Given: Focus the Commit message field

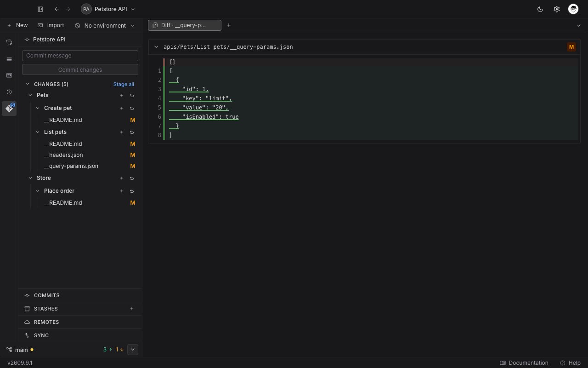Looking at the screenshot, I should point(80,56).
